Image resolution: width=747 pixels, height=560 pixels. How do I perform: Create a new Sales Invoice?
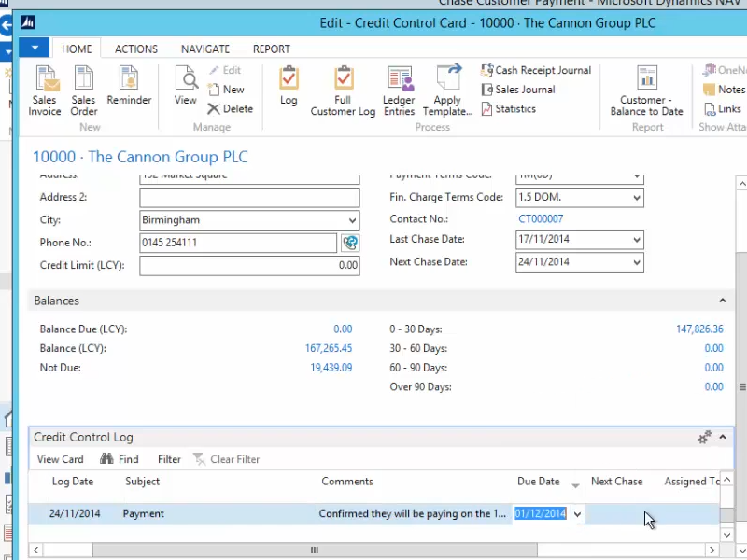[x=45, y=91]
